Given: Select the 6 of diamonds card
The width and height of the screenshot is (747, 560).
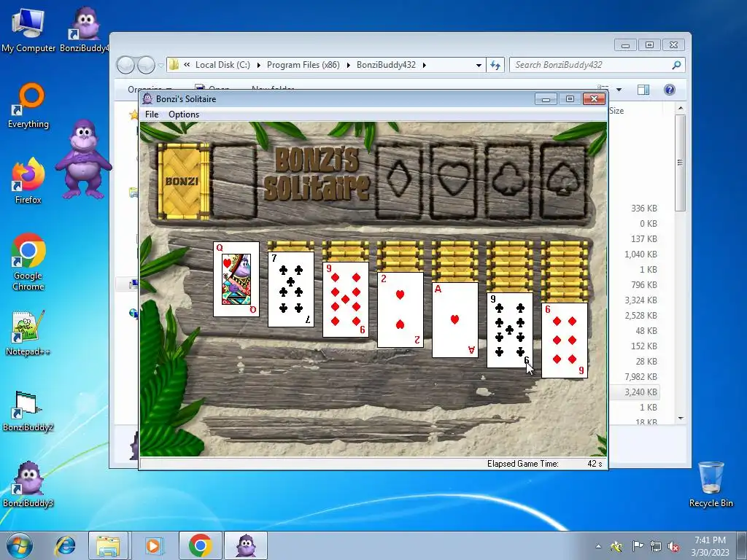Looking at the screenshot, I should click(565, 341).
